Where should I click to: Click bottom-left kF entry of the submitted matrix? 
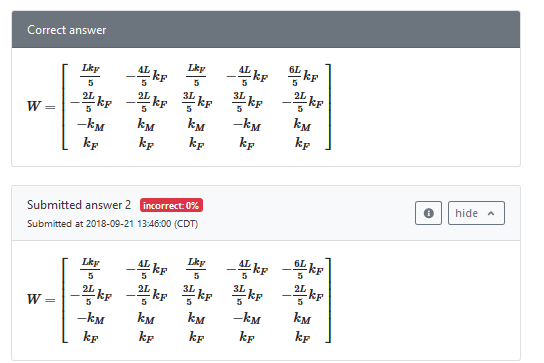click(x=91, y=337)
